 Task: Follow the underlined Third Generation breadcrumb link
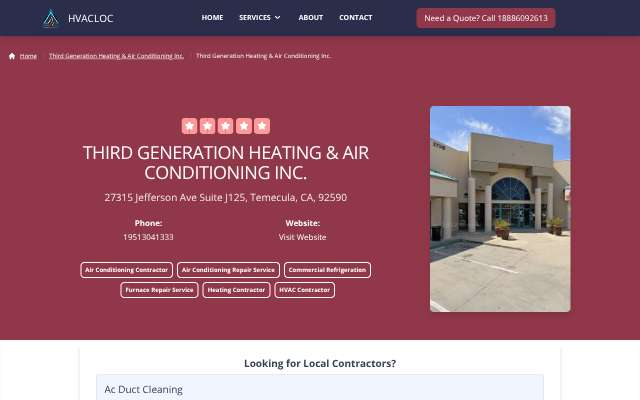point(116,56)
